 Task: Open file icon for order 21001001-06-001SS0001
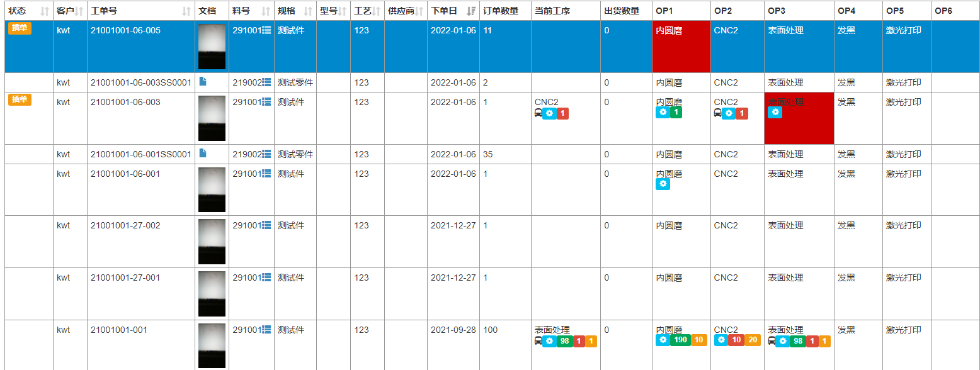click(x=203, y=154)
